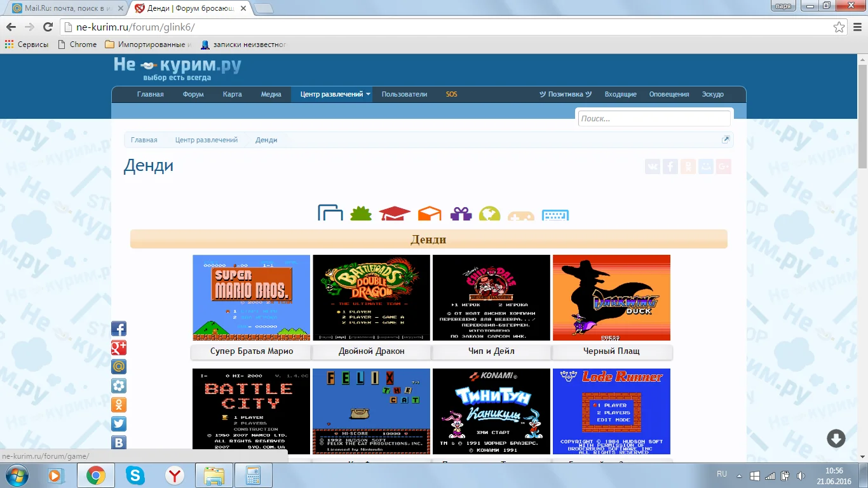Open Входящие inbox link
The image size is (868, 488).
pos(620,94)
